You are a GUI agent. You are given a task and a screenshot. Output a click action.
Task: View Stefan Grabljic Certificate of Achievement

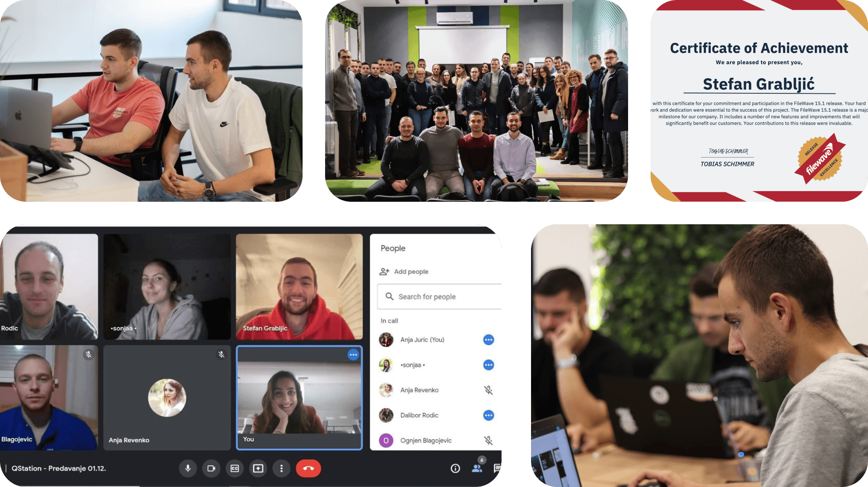click(757, 101)
